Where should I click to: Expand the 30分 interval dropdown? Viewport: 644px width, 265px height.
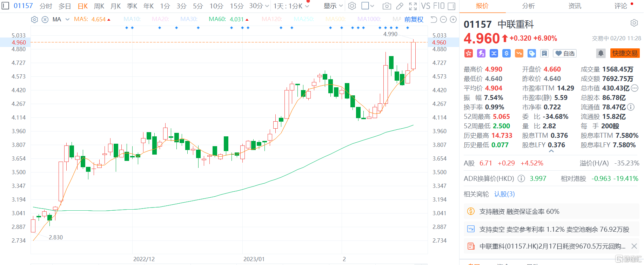coord(267,6)
